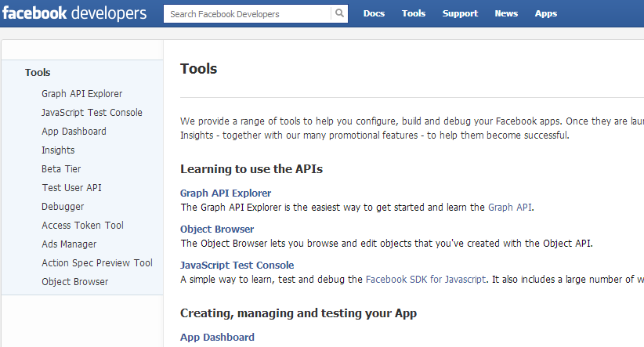This screenshot has width=644, height=347.
Task: Open Insights in sidebar
Action: (58, 150)
